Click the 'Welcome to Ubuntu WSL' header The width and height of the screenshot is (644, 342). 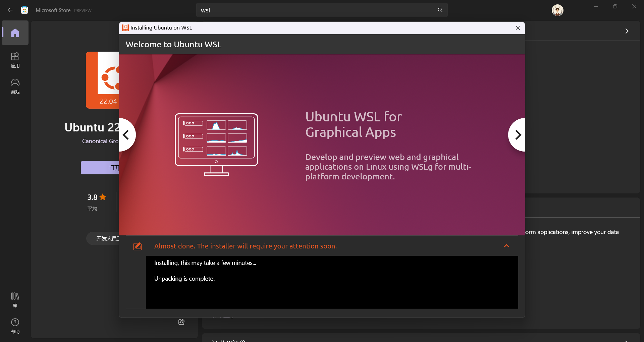tap(173, 44)
